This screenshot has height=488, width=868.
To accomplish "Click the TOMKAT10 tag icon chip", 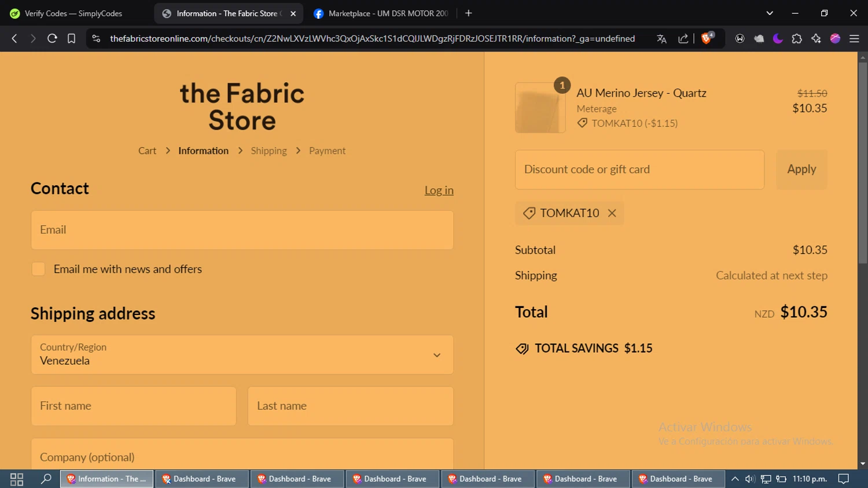I will 529,213.
